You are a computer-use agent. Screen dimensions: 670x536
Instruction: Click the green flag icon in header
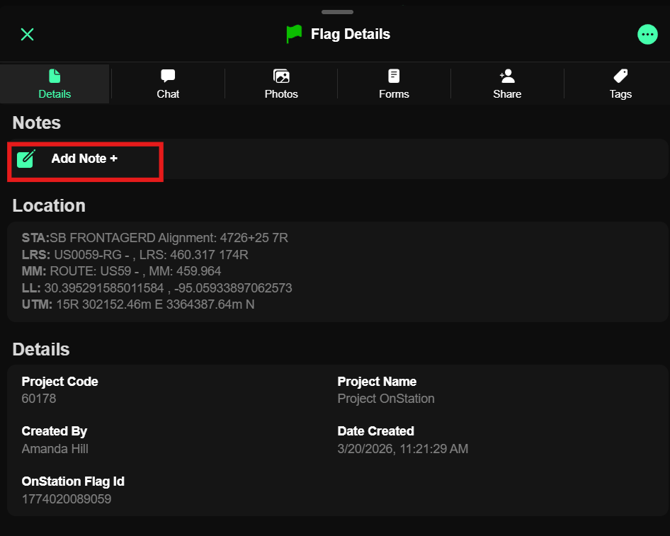coord(294,34)
